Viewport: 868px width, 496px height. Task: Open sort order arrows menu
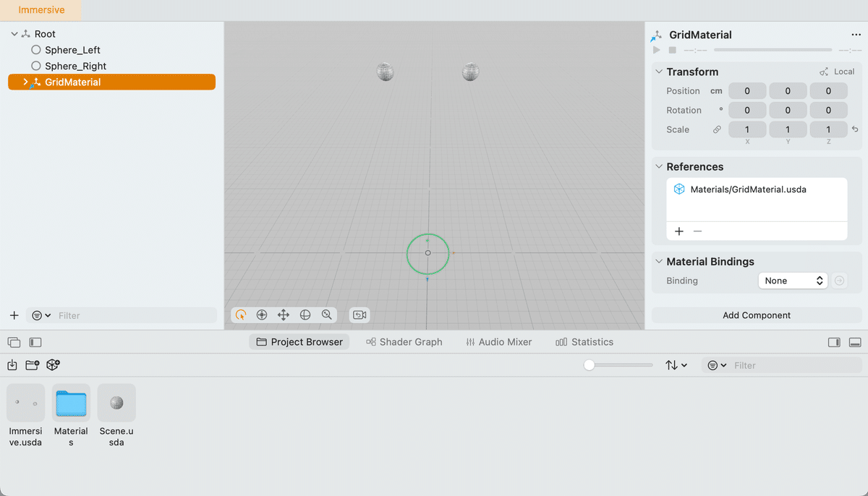point(676,365)
